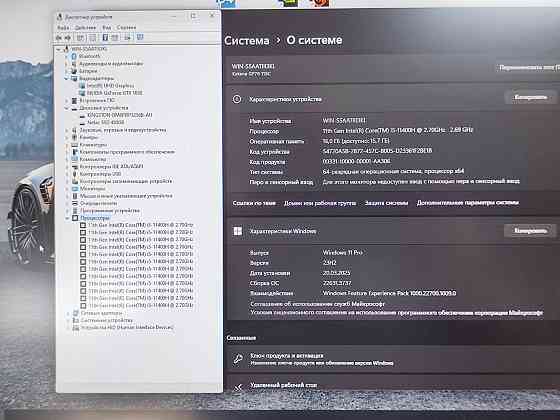Image resolution: width=560 pixels, height=420 pixels.
Task: Click the Forward arrow in Device Manager toolbar
Action: pyautogui.click(x=68, y=38)
